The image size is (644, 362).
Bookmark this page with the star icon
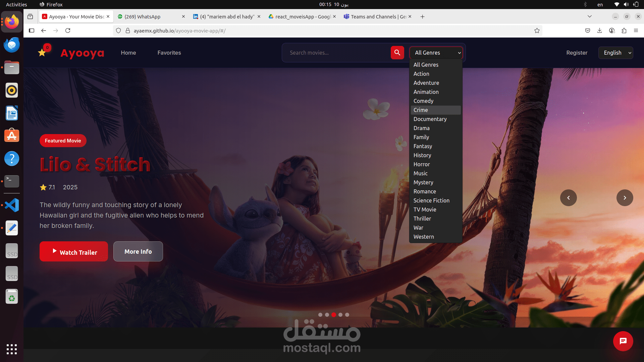click(537, 31)
